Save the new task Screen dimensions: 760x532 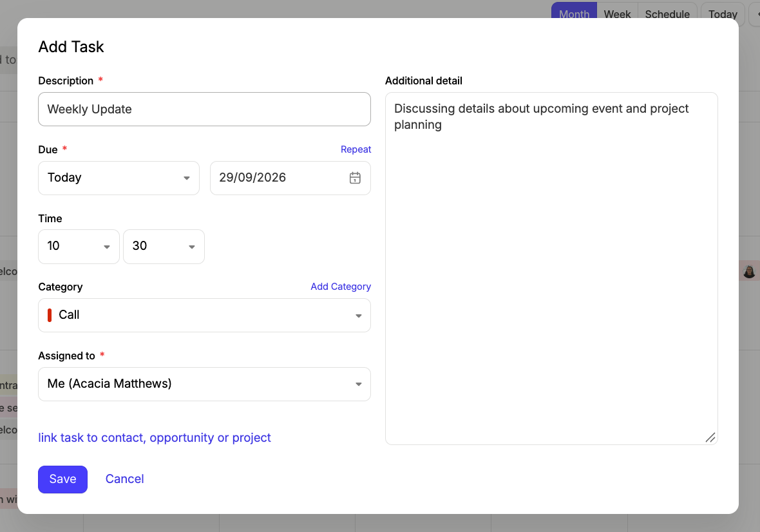[63, 479]
